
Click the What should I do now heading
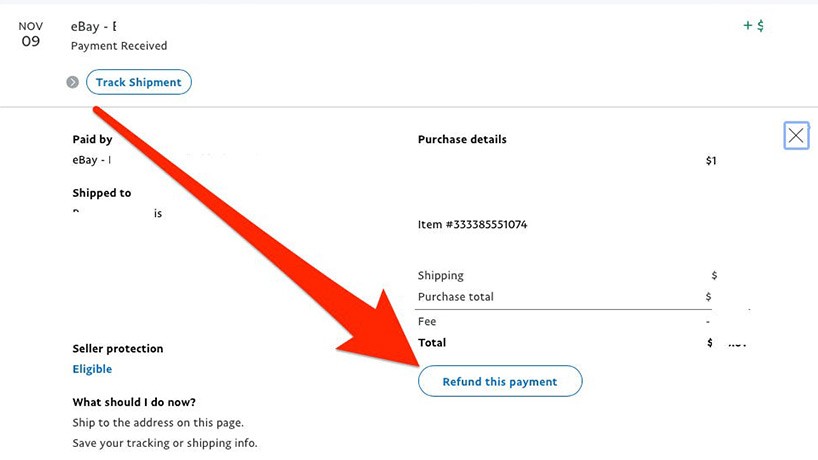(140, 402)
